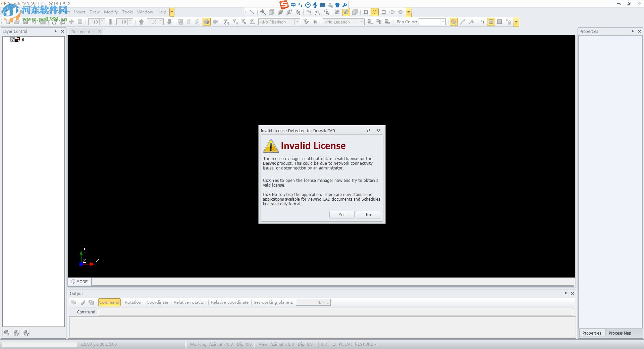Image resolution: width=644 pixels, height=349 pixels.
Task: Click the line snap icon next to Pen Color
Action: 463,22
